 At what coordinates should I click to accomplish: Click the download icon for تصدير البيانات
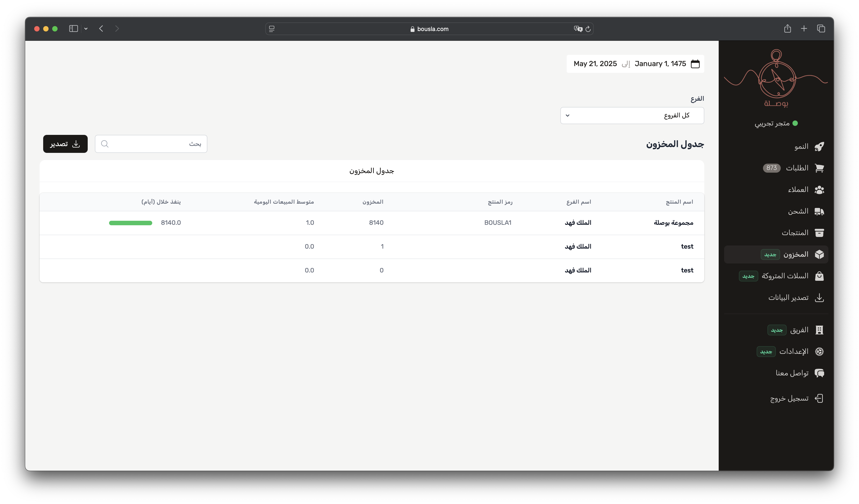pos(819,297)
